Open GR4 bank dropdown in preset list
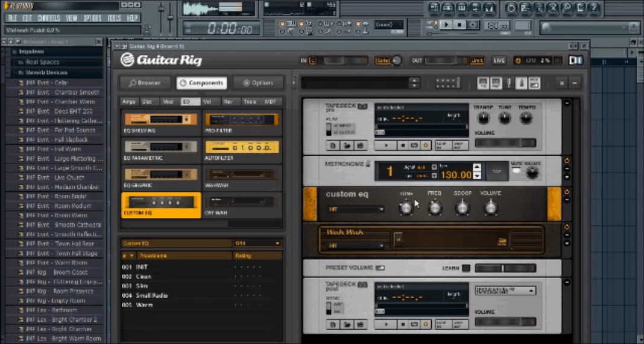Image resolution: width=644 pixels, height=344 pixels. click(257, 243)
